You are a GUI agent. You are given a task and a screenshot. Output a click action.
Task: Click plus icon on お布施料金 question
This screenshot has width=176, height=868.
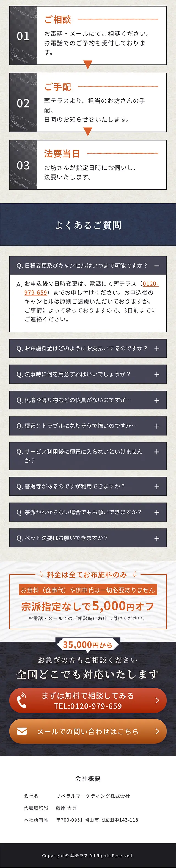(157, 349)
